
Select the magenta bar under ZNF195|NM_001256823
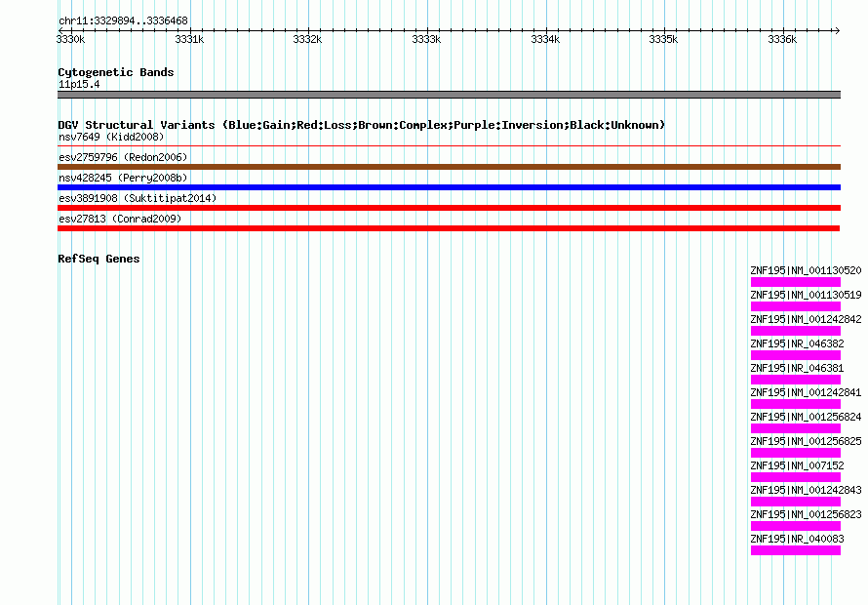point(796,526)
